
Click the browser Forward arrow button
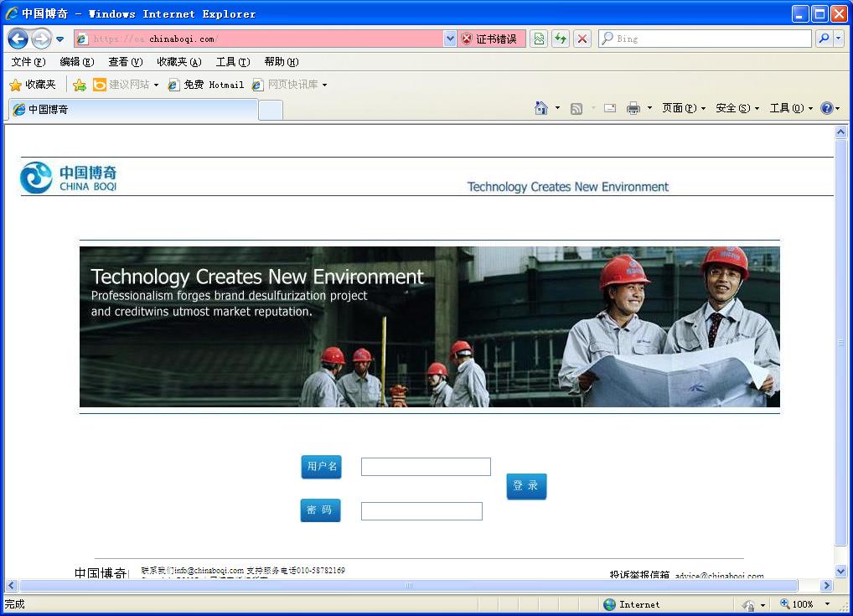pos(41,39)
